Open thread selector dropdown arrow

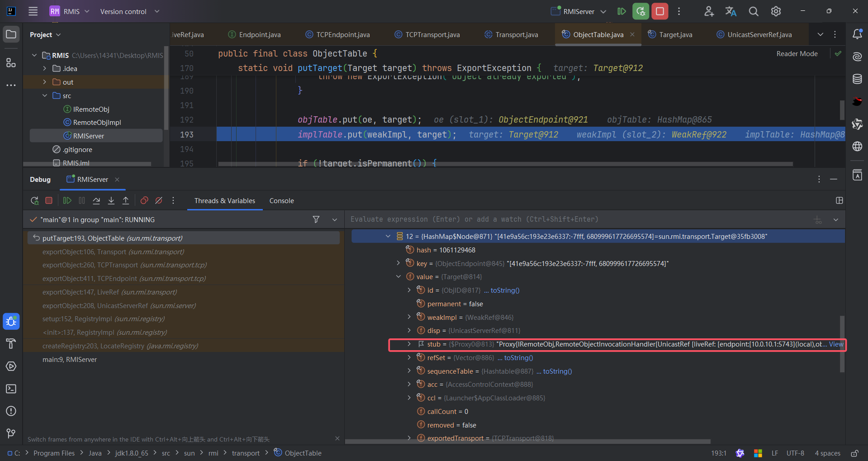[335, 219]
